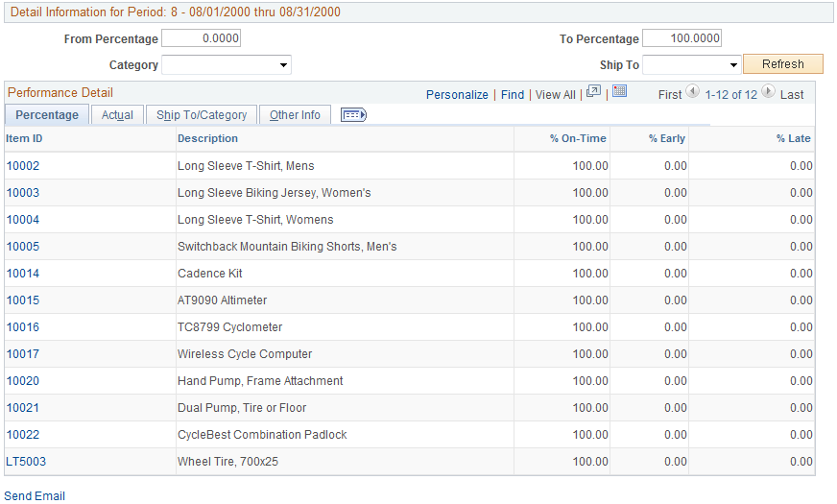
Task: Switch to the Ship To/Category tab
Action: 202,115
